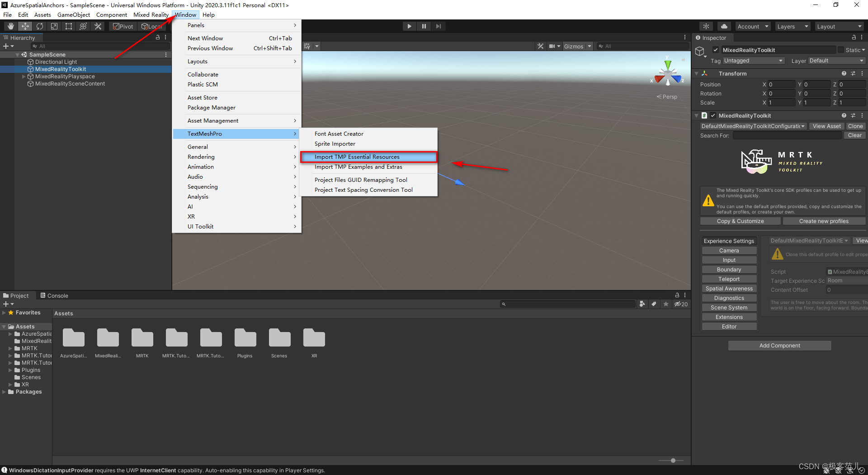Select the combined Transform tool

point(83,26)
